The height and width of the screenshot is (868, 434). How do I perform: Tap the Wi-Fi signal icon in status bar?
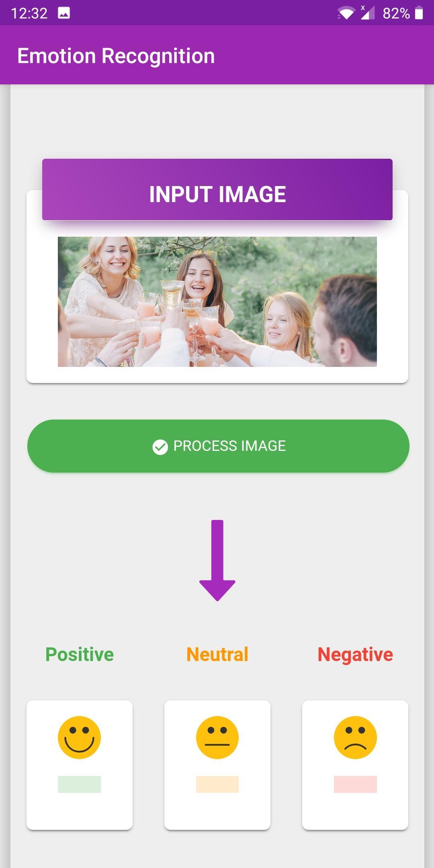(x=346, y=13)
